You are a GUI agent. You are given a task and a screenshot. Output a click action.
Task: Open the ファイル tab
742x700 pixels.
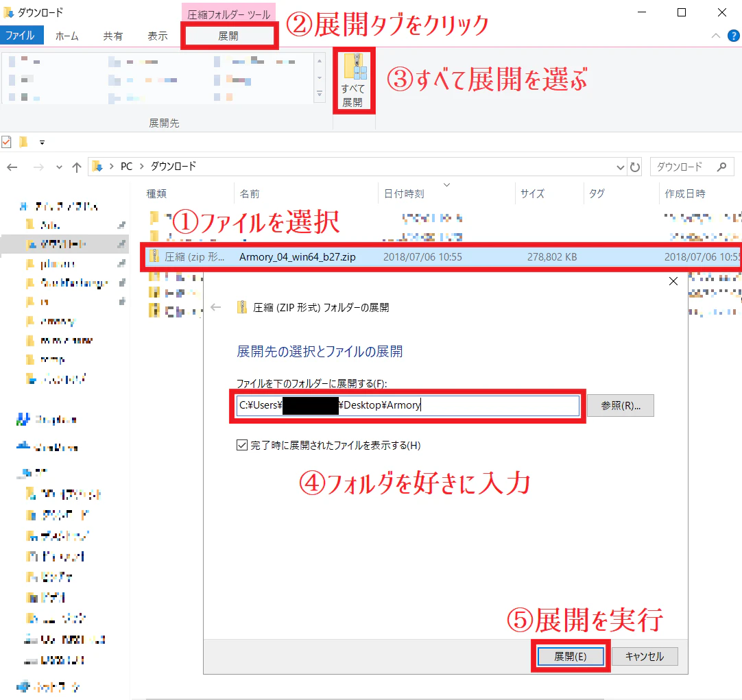pyautogui.click(x=21, y=36)
